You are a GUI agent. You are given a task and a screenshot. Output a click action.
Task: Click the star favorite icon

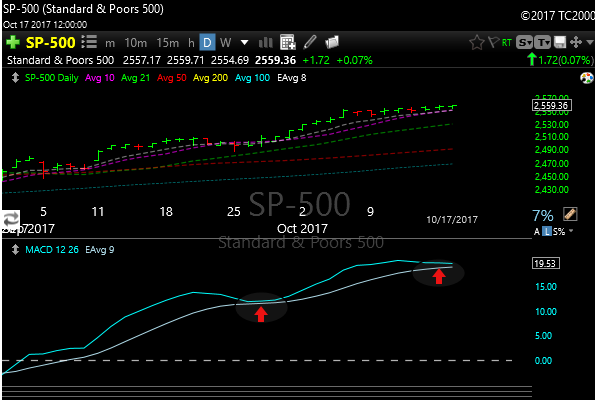(477, 43)
